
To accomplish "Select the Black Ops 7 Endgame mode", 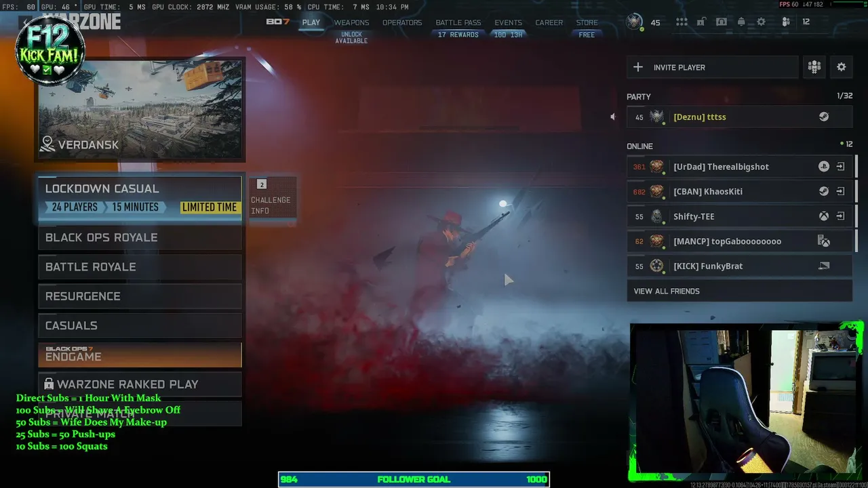I will tap(140, 354).
